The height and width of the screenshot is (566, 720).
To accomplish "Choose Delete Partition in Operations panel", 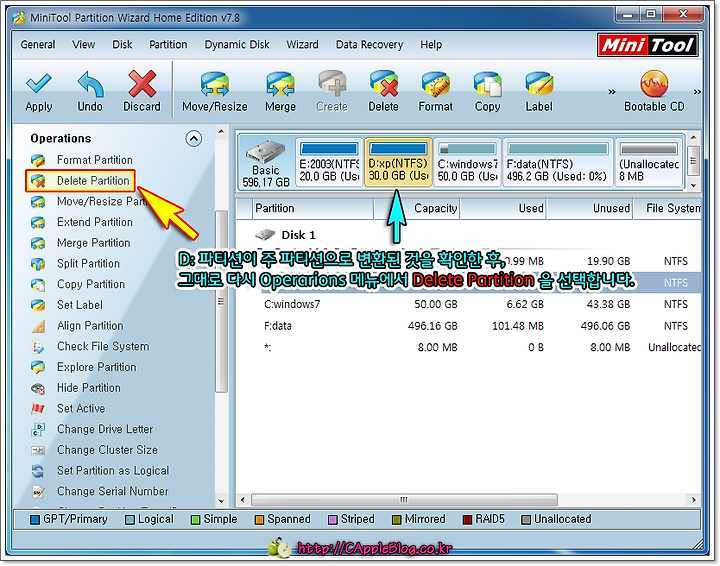I will (80, 180).
